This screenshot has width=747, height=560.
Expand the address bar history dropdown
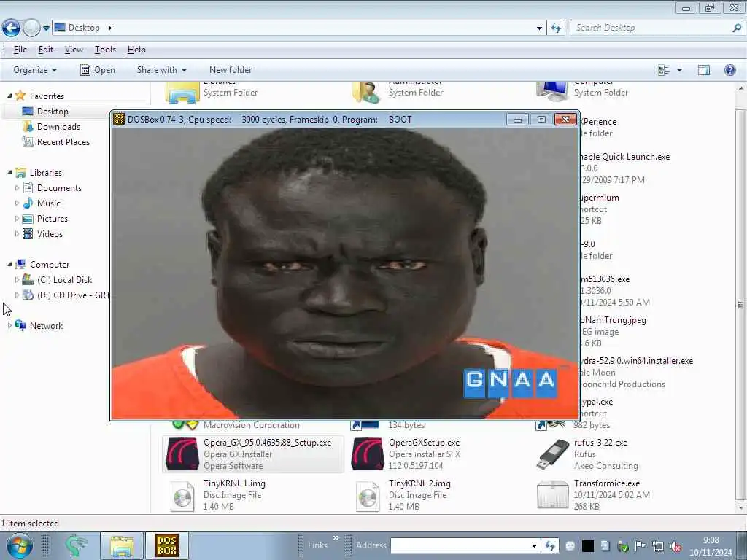point(539,28)
